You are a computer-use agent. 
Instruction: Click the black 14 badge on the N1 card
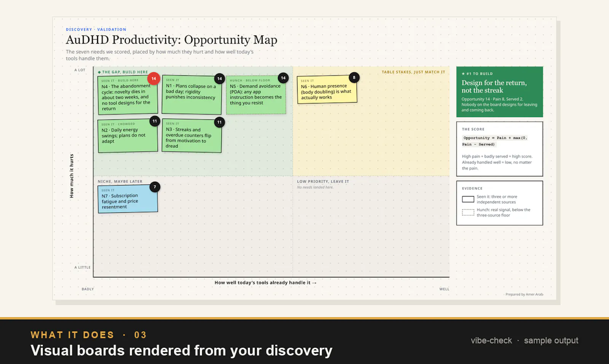219,79
